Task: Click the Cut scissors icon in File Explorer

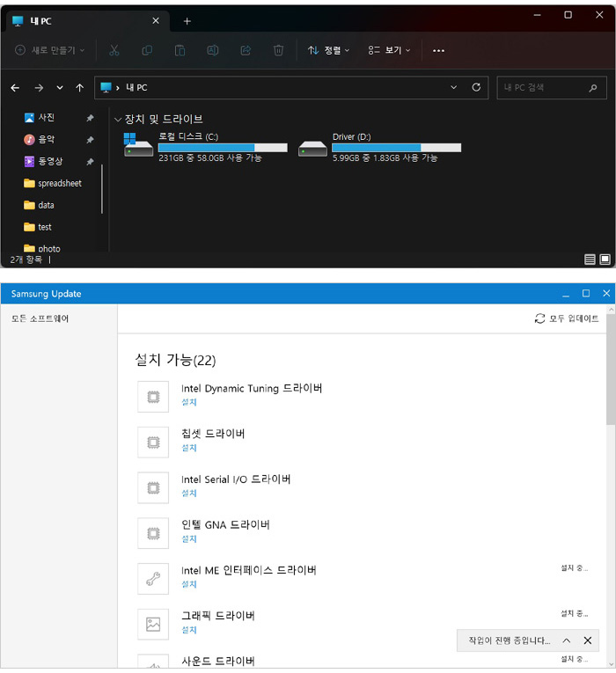Action: 114,50
